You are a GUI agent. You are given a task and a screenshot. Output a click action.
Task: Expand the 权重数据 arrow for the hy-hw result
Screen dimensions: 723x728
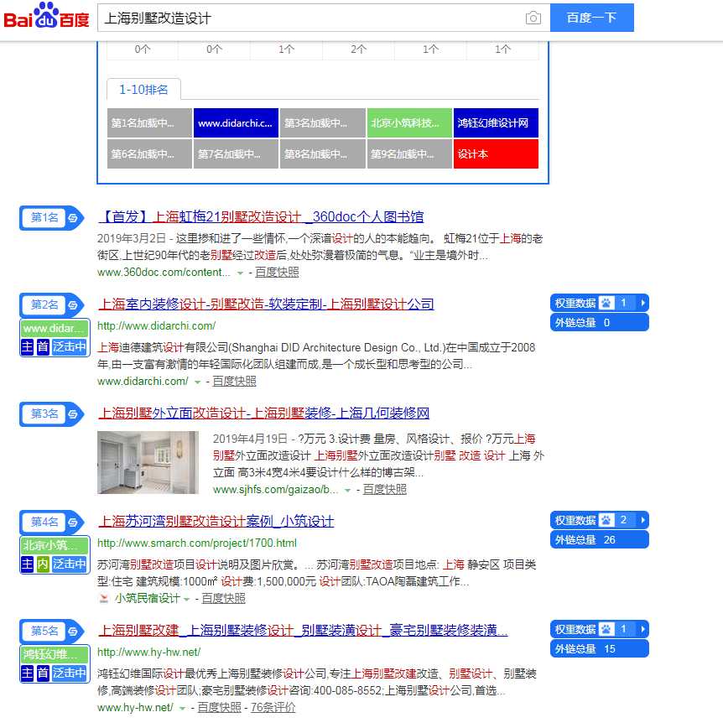(642, 629)
